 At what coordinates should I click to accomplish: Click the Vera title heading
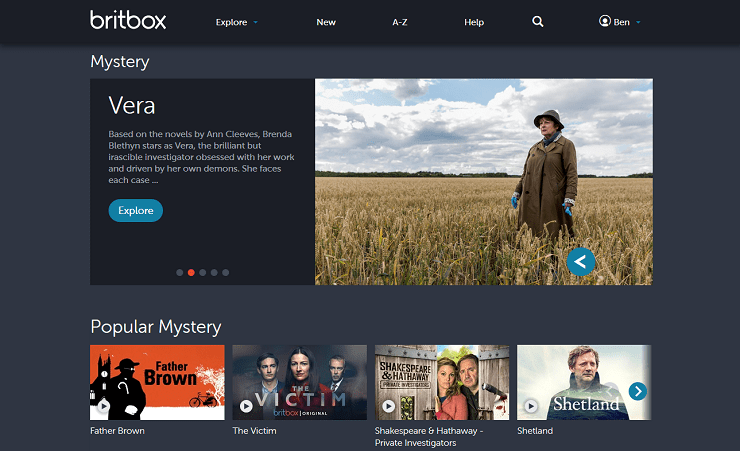click(x=132, y=105)
